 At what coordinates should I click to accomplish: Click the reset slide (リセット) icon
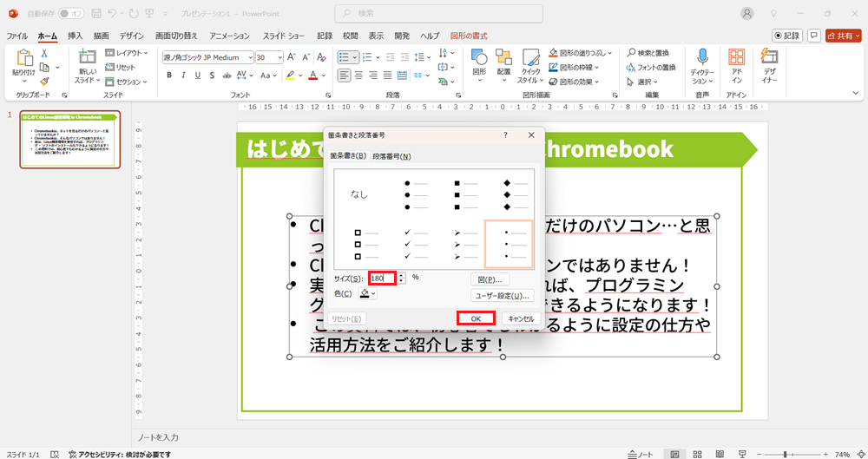109,67
